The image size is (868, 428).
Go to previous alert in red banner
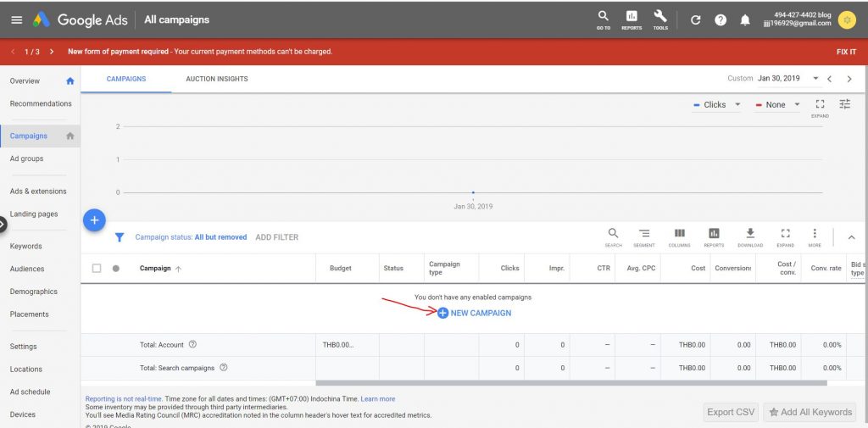13,52
